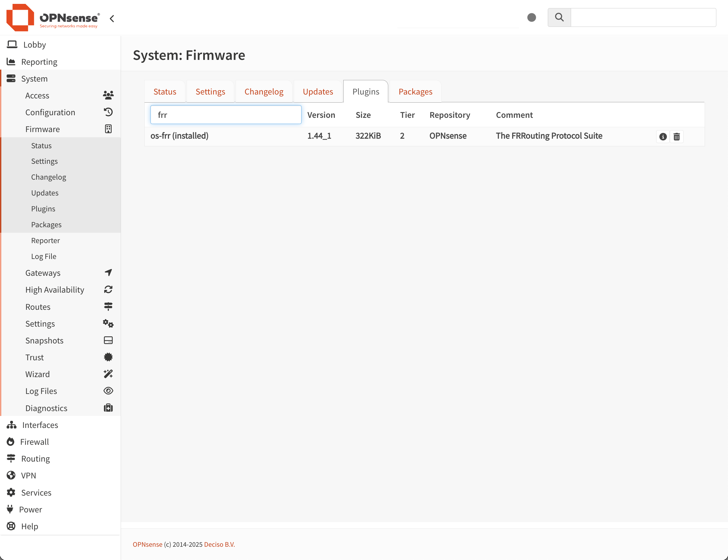Click the plugin filter field containing frr

pos(226,115)
